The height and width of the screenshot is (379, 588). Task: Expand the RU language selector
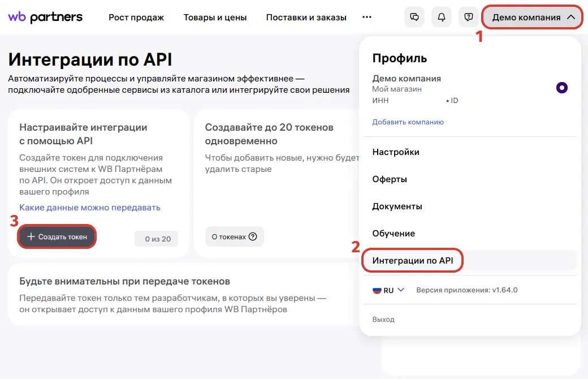[x=401, y=290]
